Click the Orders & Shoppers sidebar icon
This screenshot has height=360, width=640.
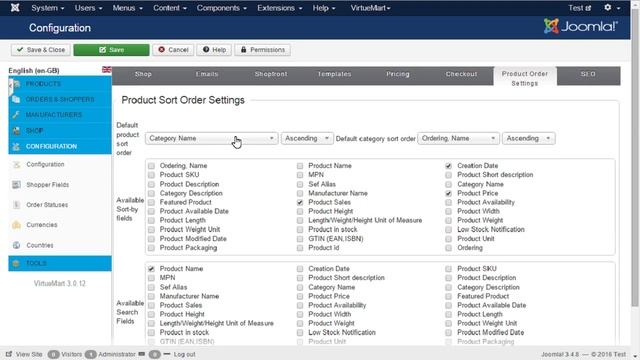tap(16, 99)
